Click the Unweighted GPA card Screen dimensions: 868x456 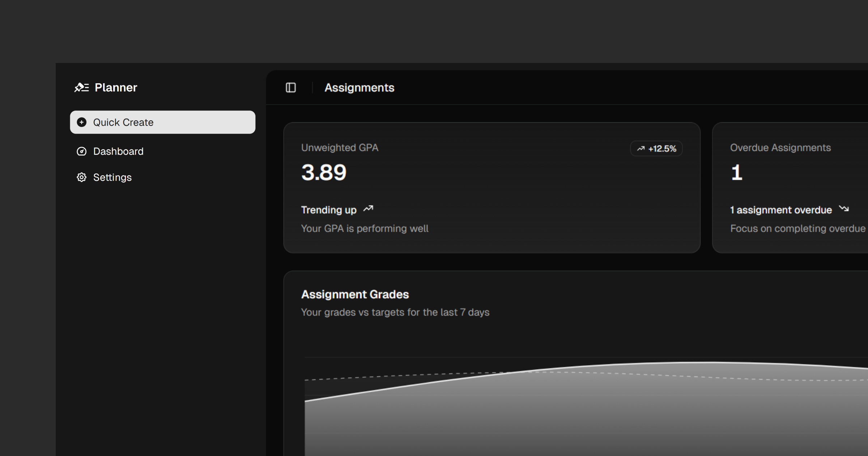coord(492,187)
